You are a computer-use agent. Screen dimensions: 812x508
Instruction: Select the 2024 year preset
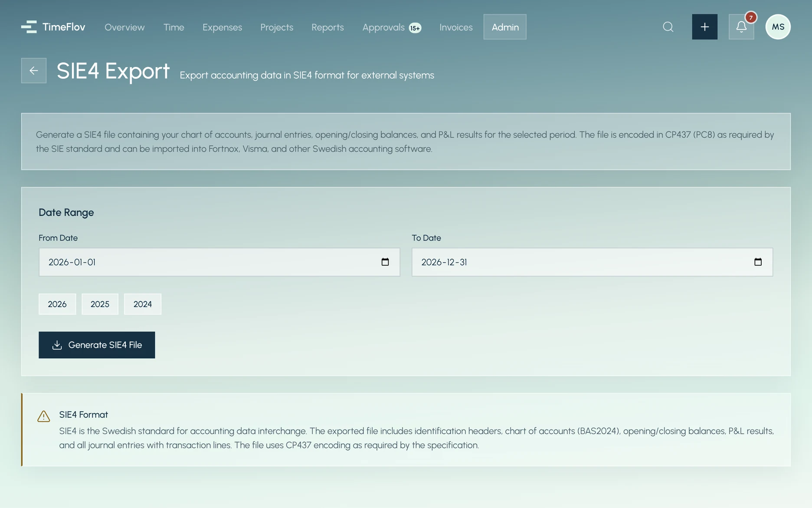tap(143, 304)
